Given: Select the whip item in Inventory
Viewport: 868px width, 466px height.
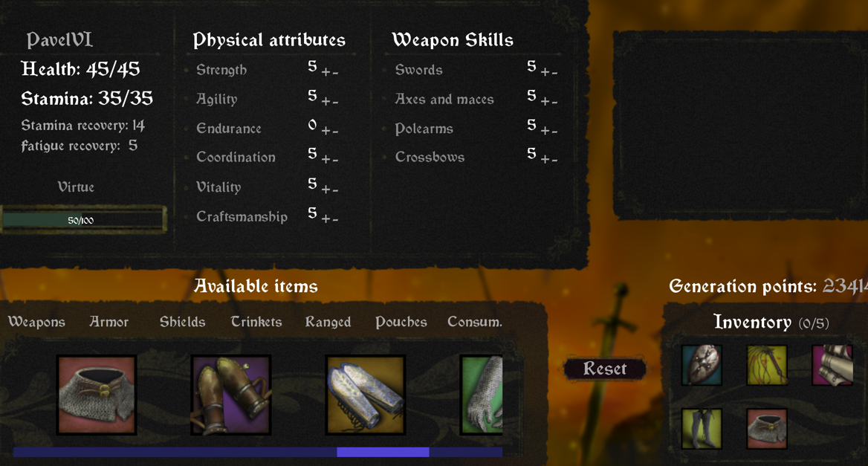Looking at the screenshot, I should click(767, 365).
